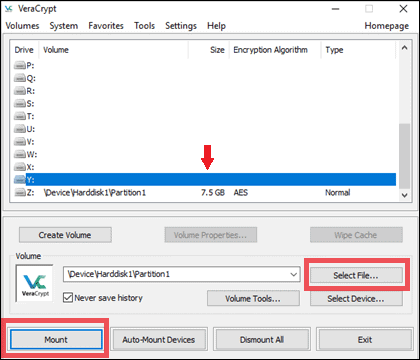Click \Device\Harddisk1\Partition1 in Z: row
Screen dimensions: 420x360
(95, 193)
